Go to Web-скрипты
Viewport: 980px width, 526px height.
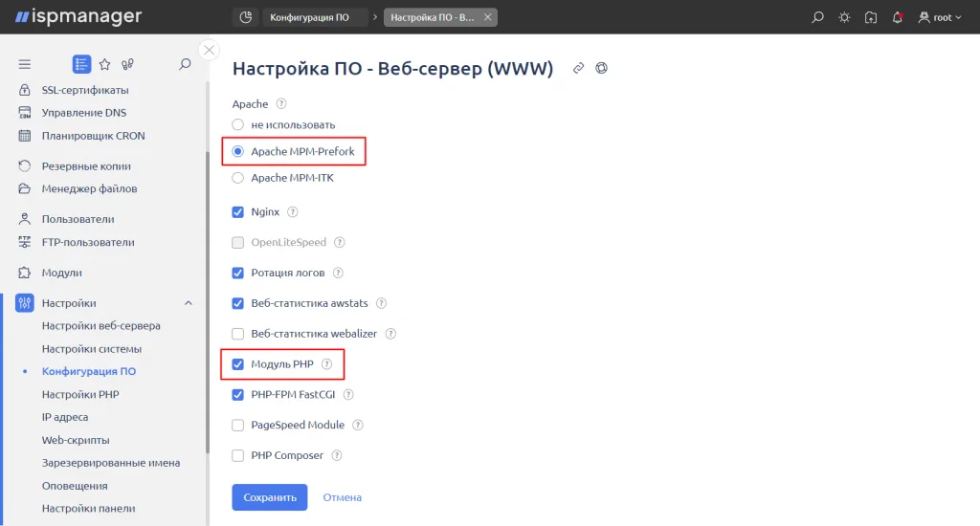76,440
